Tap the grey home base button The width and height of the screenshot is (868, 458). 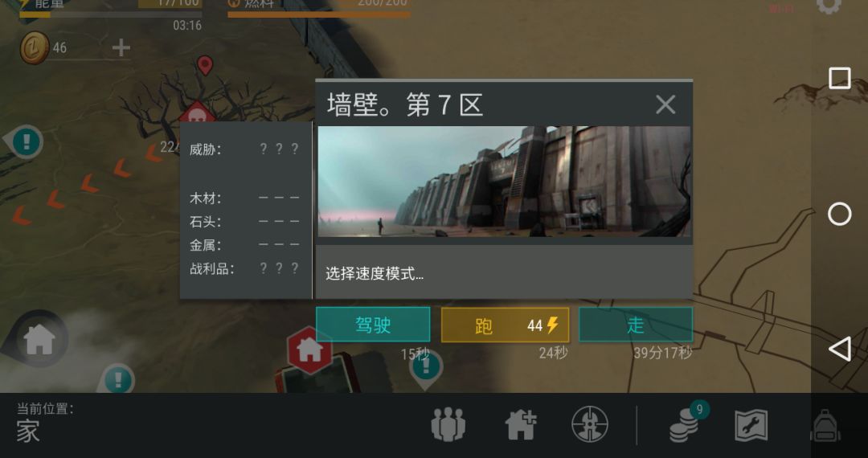click(x=39, y=338)
